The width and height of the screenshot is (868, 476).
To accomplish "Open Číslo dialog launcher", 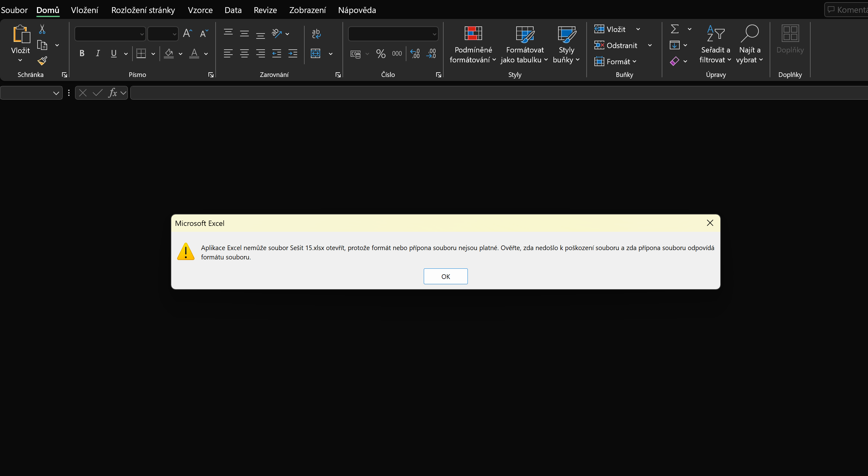I will click(438, 75).
